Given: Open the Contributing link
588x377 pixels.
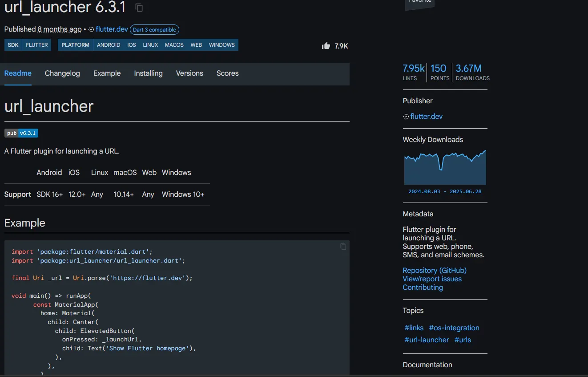Looking at the screenshot, I should point(423,288).
